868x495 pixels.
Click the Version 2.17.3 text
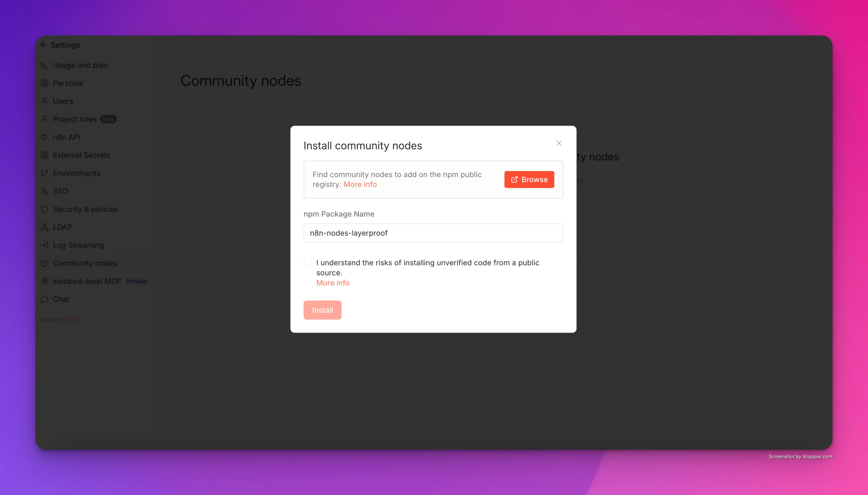59,320
